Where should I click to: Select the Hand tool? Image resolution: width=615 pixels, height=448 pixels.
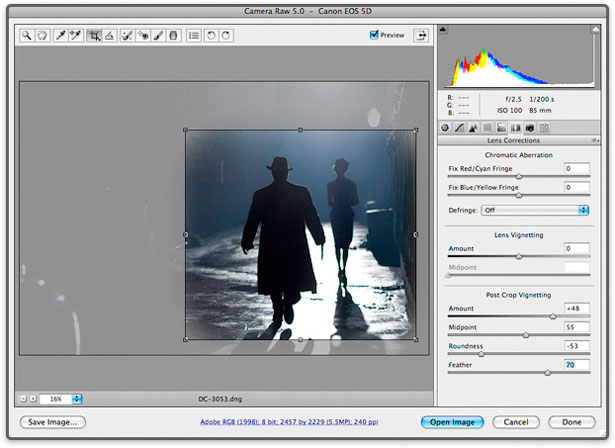[42, 34]
